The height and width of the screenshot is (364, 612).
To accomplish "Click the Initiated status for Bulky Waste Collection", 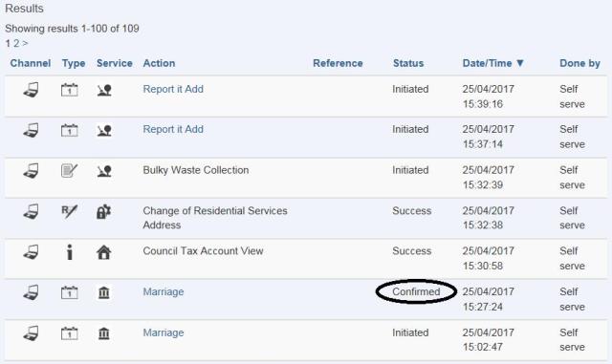I will click(410, 170).
